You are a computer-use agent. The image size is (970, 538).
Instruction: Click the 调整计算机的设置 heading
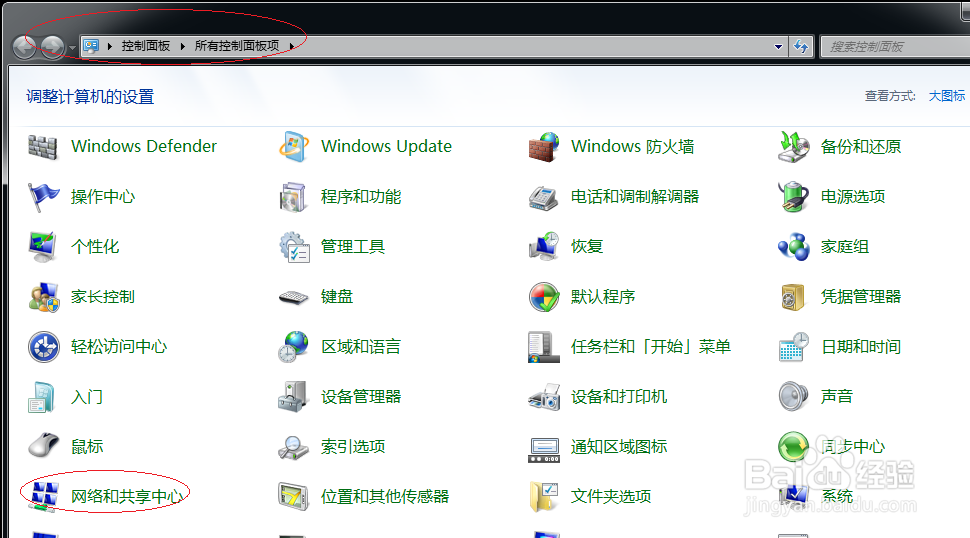click(x=90, y=96)
